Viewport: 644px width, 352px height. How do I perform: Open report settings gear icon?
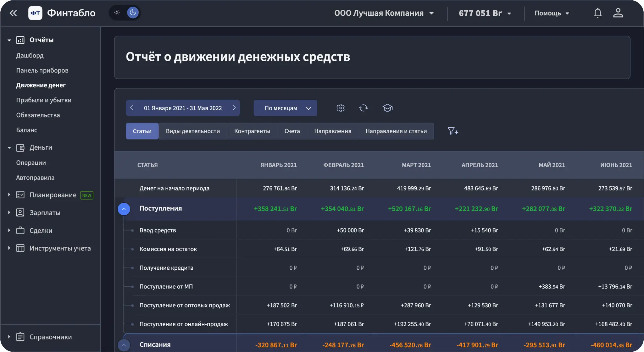[341, 108]
